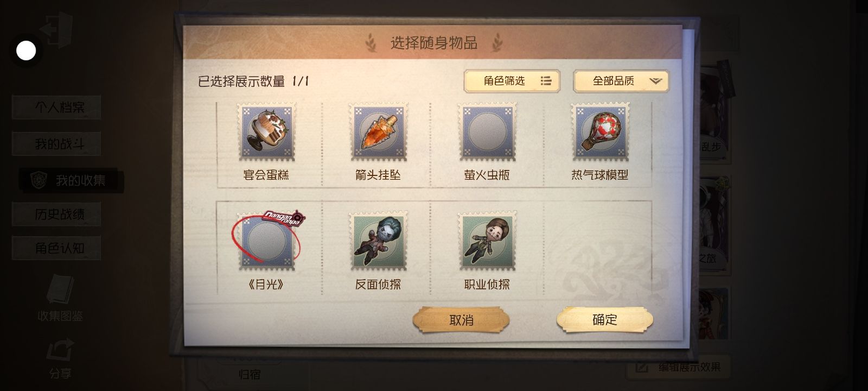
Task: Choose the 箭头挂坠 arrowhead pendant stamp
Action: [378, 132]
